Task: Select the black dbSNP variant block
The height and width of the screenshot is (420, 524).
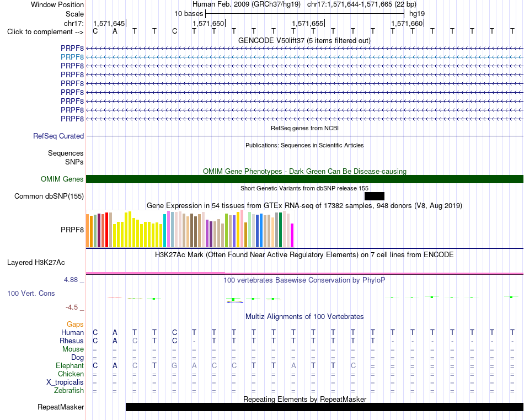Action: tap(375, 196)
